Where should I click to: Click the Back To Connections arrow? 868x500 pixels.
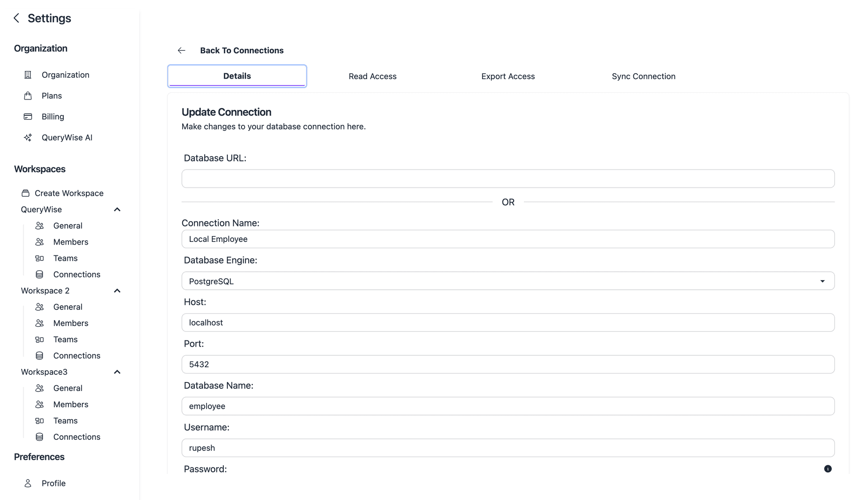point(182,51)
